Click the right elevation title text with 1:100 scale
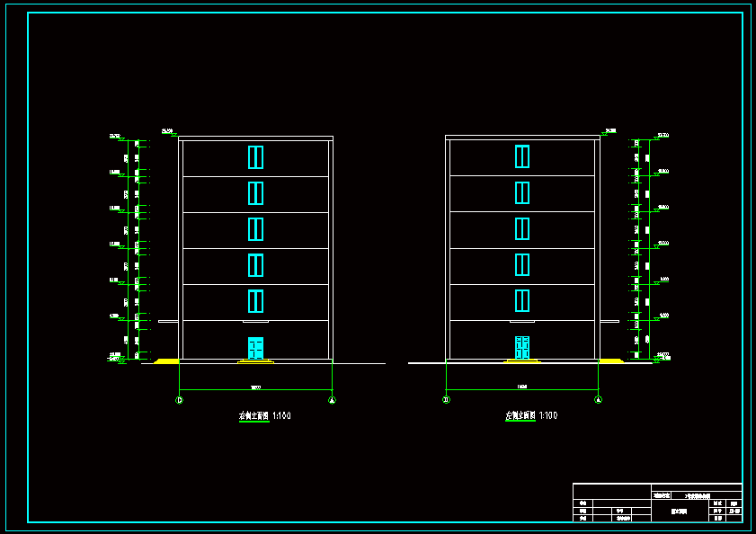This screenshot has height=534, width=756. (x=531, y=415)
